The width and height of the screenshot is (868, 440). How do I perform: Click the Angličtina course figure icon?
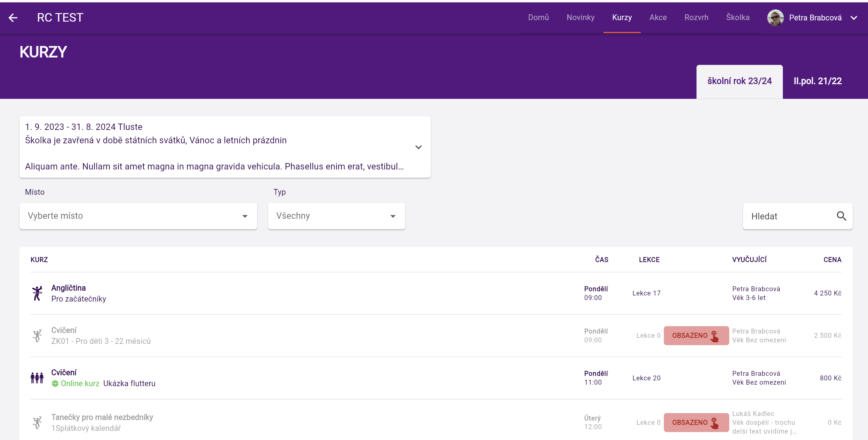[37, 293]
